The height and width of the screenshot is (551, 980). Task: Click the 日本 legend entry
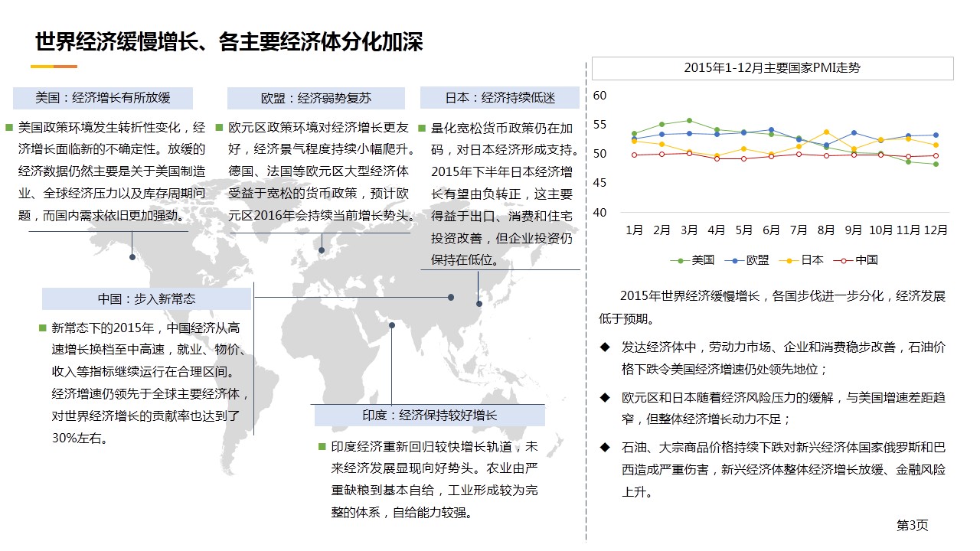[802, 260]
